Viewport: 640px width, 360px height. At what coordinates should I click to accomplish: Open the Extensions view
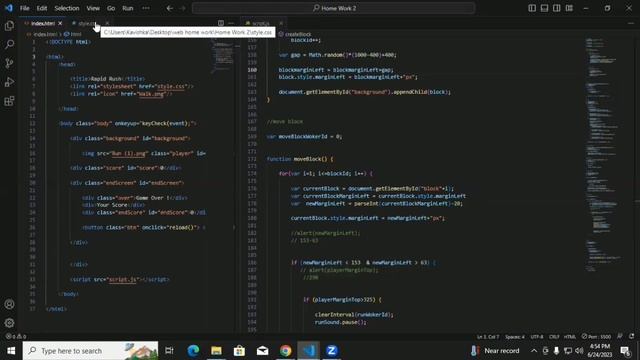[9, 101]
